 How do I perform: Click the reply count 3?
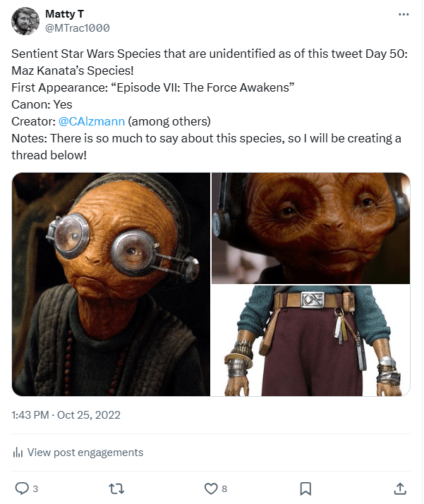tap(35, 489)
